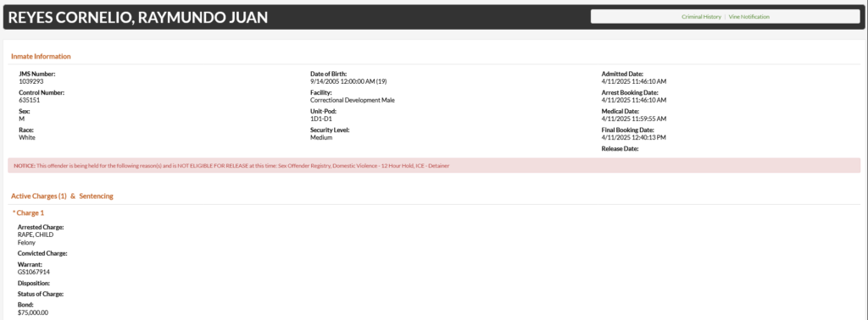Click the Status of Charge label
Screen dimensions: 868x320
[x=41, y=294]
